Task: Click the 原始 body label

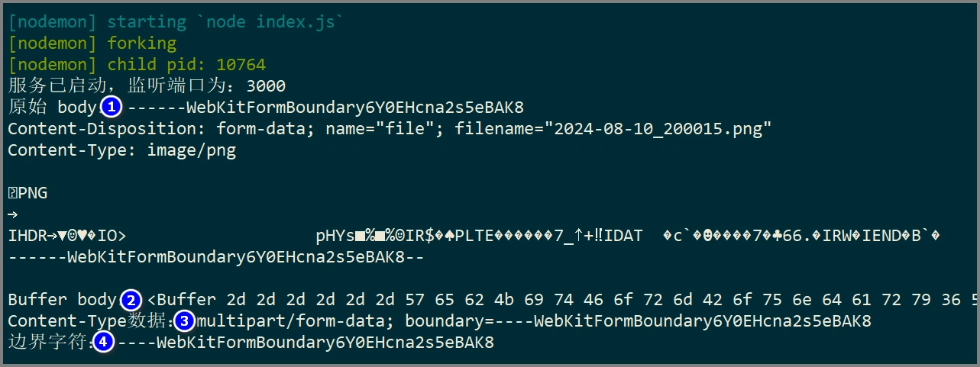Action: click(x=53, y=107)
